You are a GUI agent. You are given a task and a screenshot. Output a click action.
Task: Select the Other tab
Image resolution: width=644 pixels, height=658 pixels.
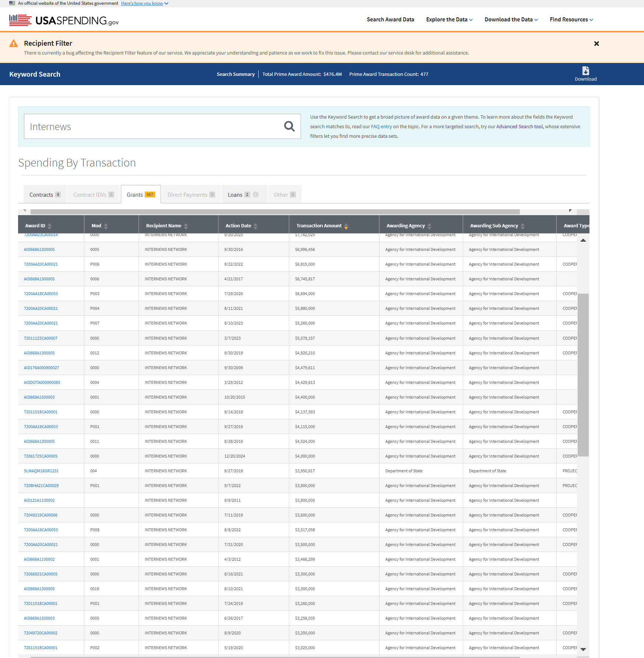(x=285, y=195)
